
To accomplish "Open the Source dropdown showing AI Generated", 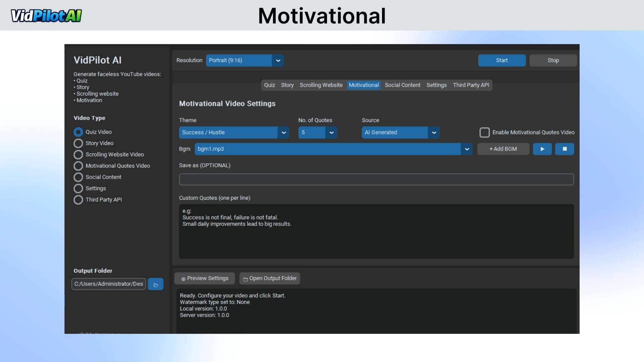I will coord(434,132).
